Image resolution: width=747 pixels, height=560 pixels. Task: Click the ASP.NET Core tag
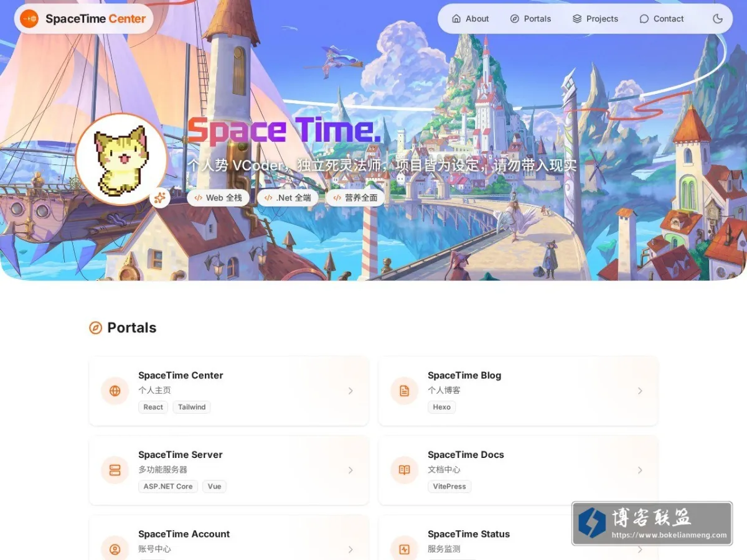pyautogui.click(x=168, y=487)
